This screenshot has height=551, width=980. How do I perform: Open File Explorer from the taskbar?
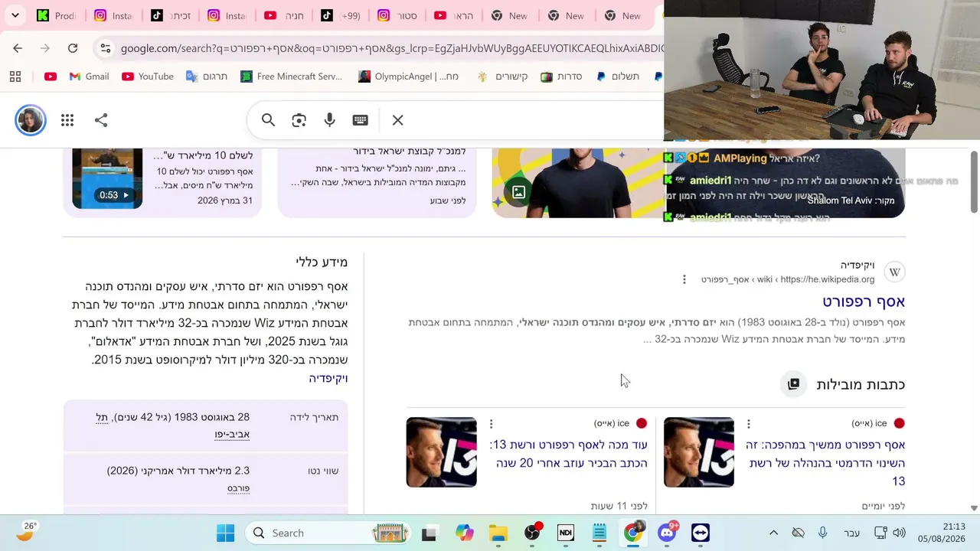click(x=498, y=533)
